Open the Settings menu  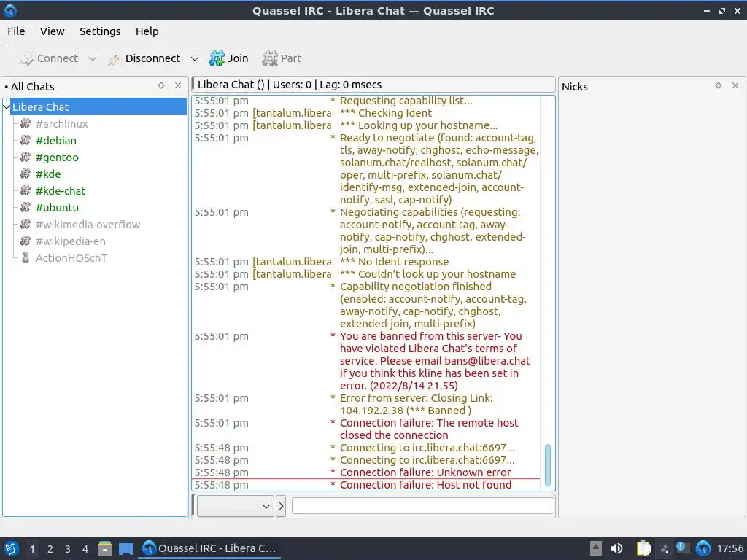click(99, 31)
